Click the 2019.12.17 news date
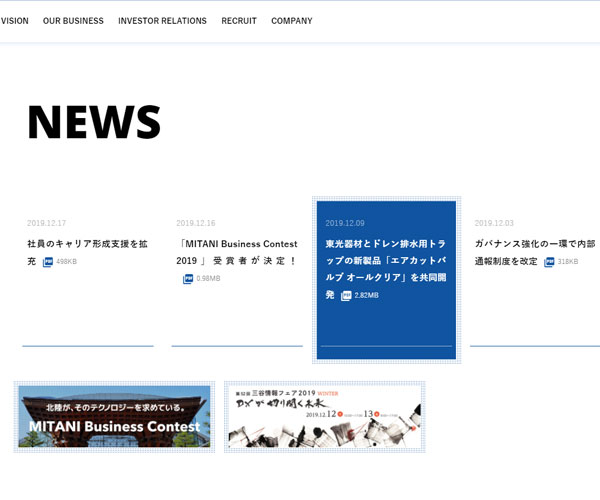This screenshot has height=500, width=600. point(46,223)
